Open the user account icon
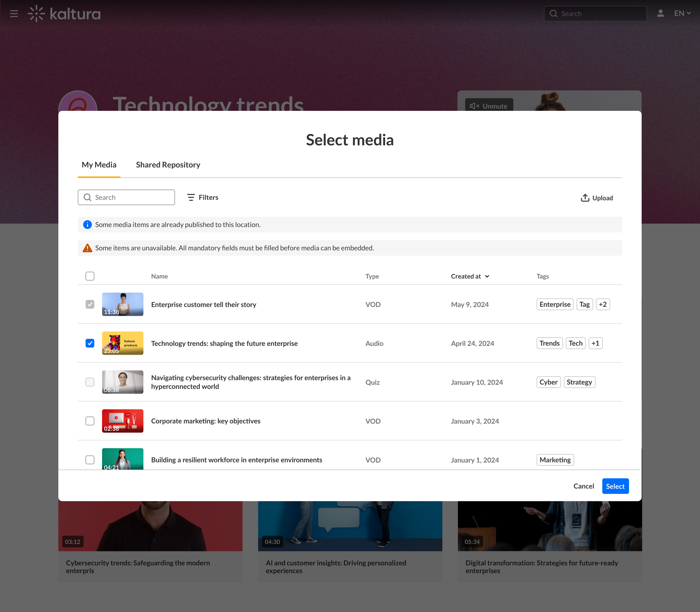The image size is (700, 612). (660, 14)
